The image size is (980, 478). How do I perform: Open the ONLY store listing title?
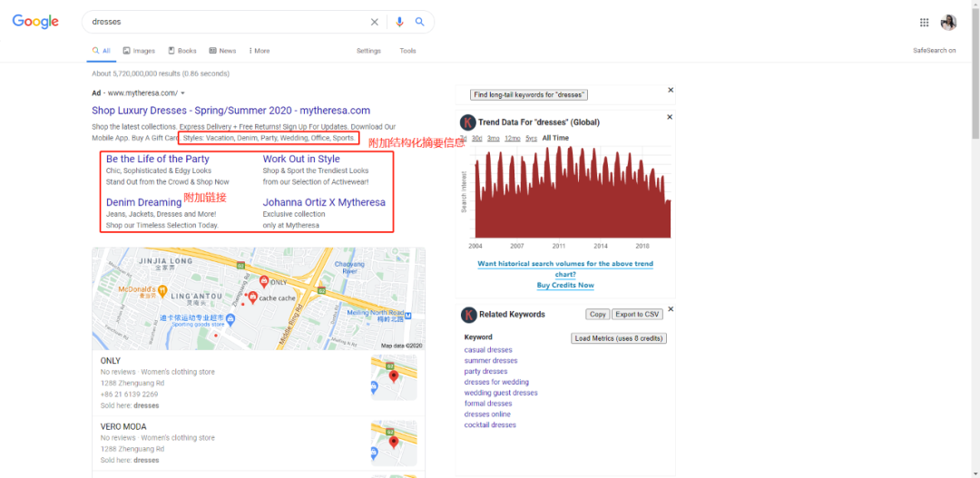click(111, 361)
